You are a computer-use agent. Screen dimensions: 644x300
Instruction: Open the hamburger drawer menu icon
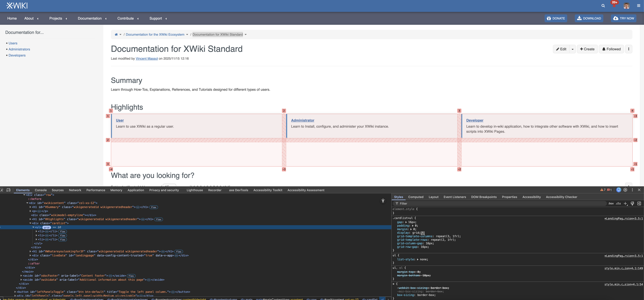pos(638,6)
